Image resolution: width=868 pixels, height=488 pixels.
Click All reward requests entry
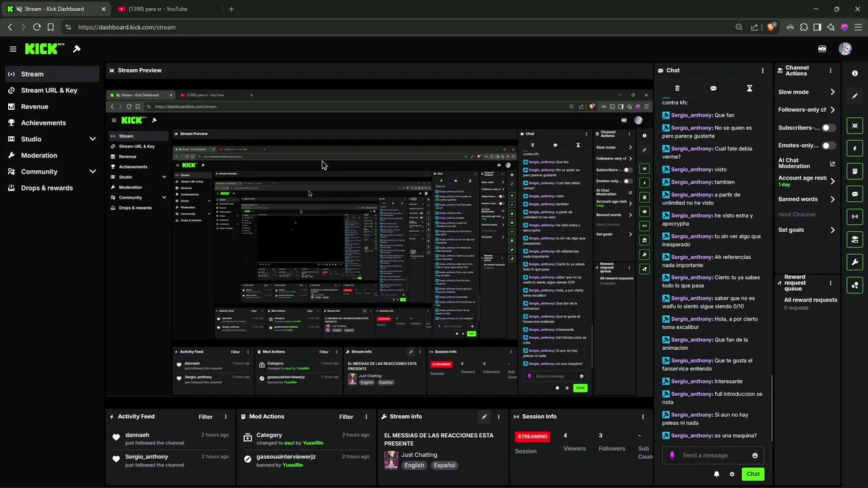click(x=810, y=300)
